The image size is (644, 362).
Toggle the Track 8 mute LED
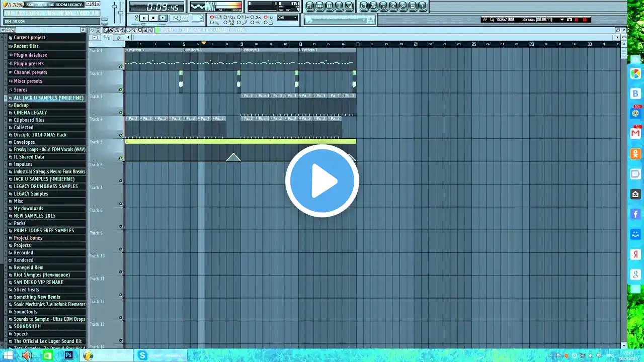coord(121,226)
